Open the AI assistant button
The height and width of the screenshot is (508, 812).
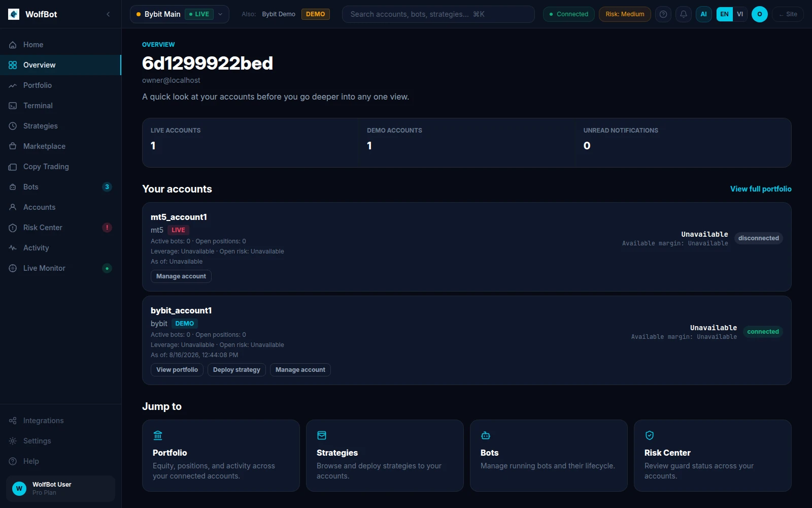click(x=704, y=14)
